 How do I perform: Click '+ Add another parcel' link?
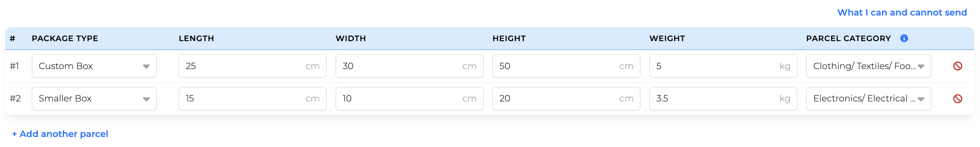pyautogui.click(x=60, y=134)
